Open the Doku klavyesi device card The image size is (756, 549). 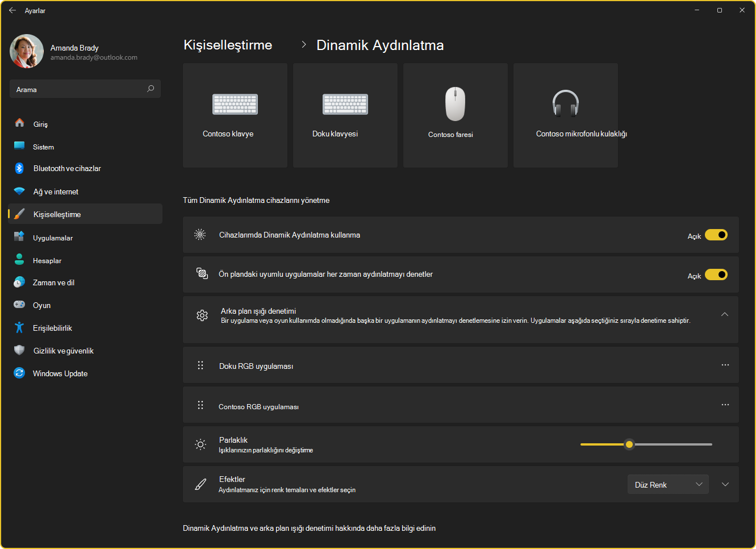click(x=345, y=115)
